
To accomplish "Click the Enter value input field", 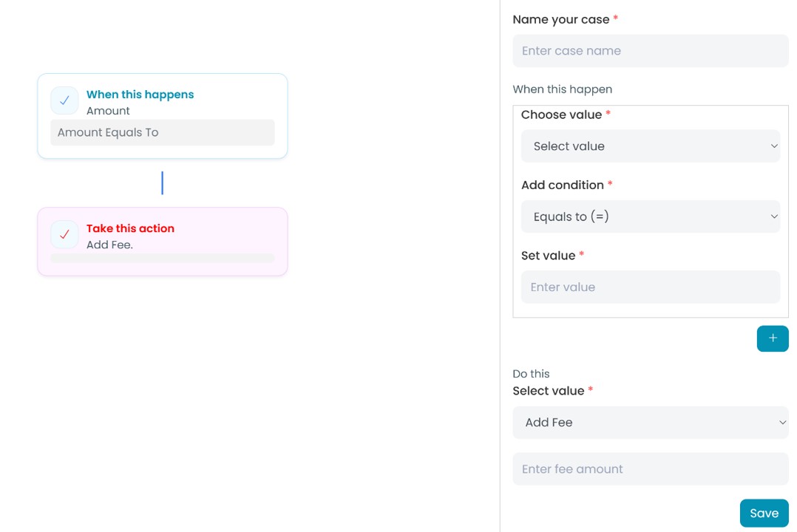I will [x=650, y=287].
